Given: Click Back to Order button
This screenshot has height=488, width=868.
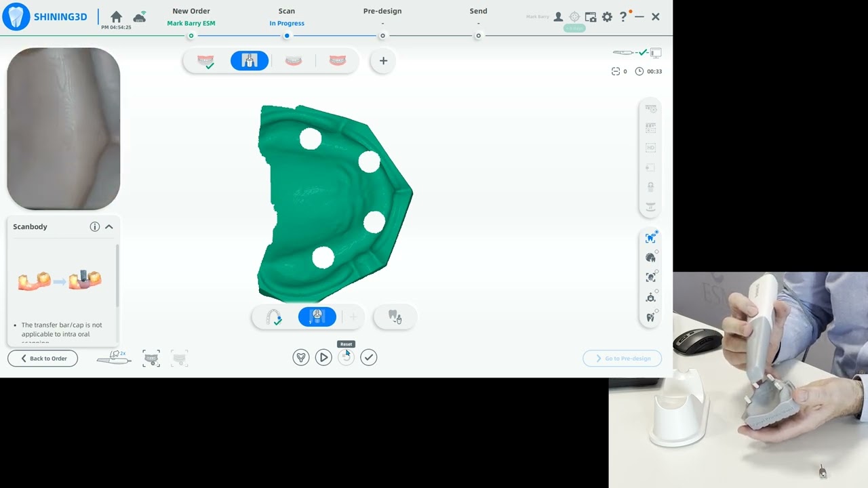Looking at the screenshot, I should click(43, 359).
